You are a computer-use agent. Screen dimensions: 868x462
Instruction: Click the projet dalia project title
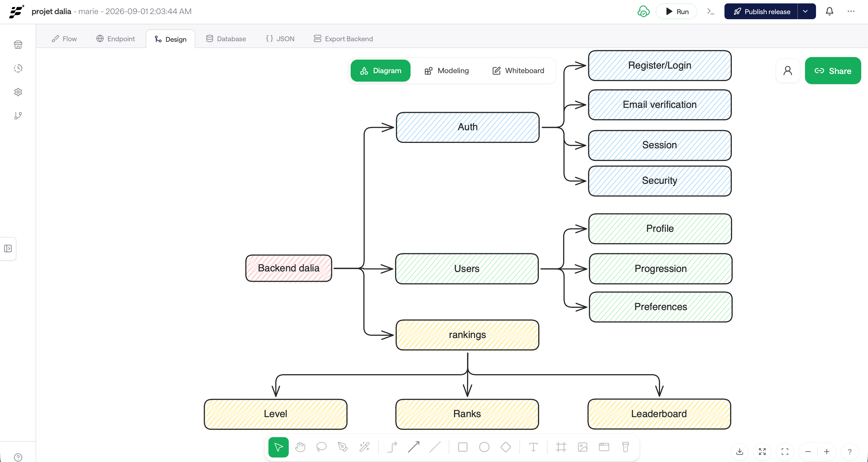click(x=51, y=12)
